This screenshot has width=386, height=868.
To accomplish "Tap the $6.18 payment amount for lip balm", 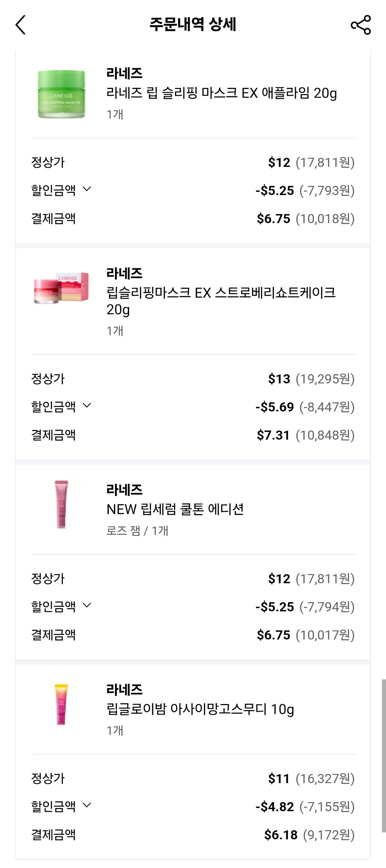I will pos(281,835).
